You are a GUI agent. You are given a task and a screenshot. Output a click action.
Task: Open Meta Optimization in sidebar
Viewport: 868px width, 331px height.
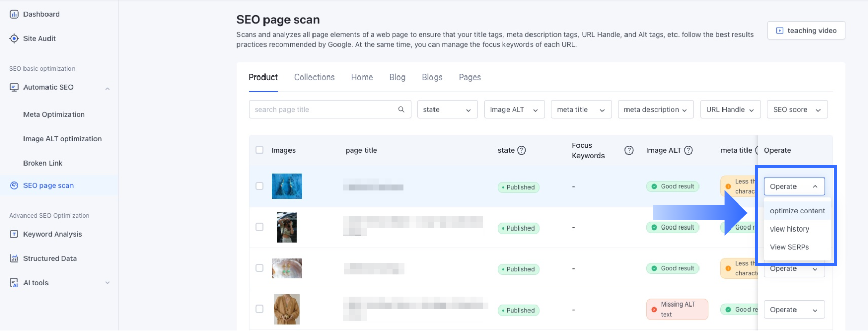(54, 115)
